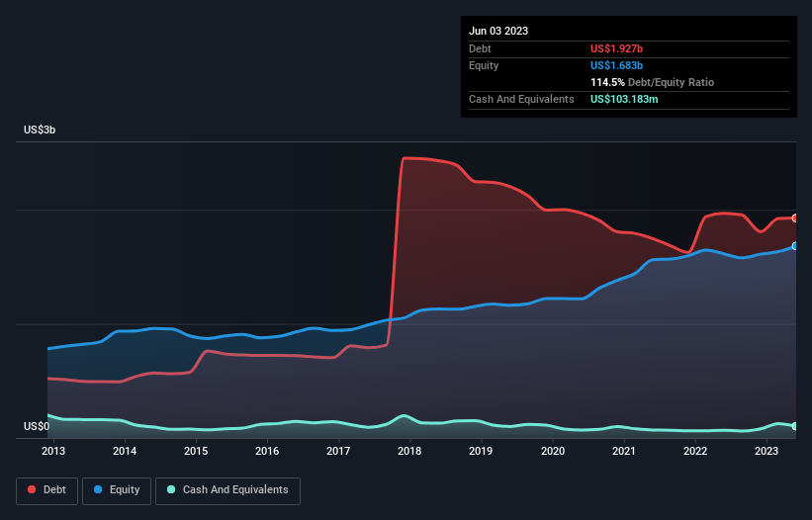Click the US$103.183m cash value
Viewport: 812px width, 520px height.
(x=624, y=99)
